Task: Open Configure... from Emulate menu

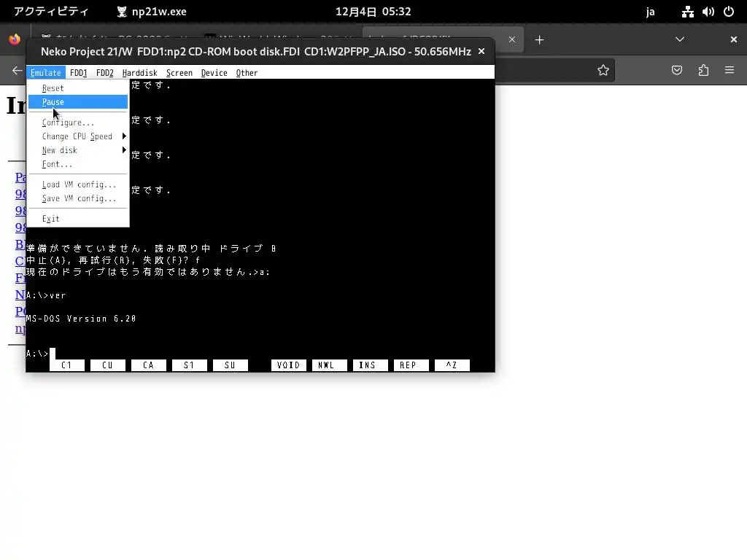Action: pos(78,122)
